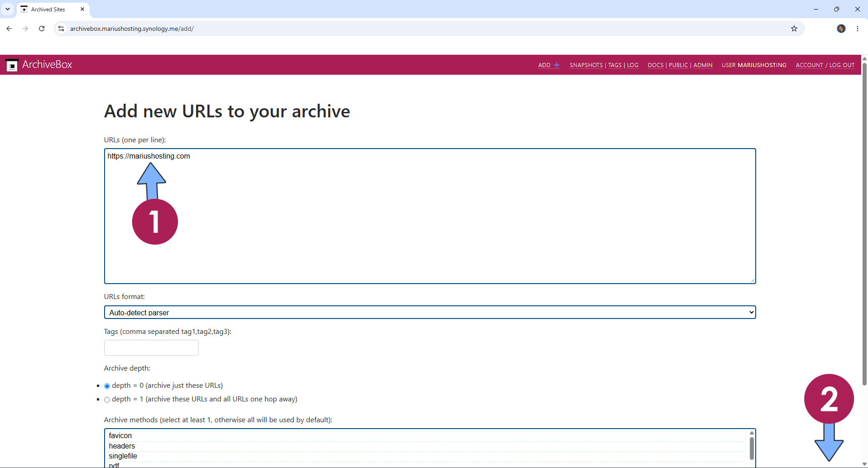Close the Archived Sites tab
868x468 pixels.
point(82,9)
